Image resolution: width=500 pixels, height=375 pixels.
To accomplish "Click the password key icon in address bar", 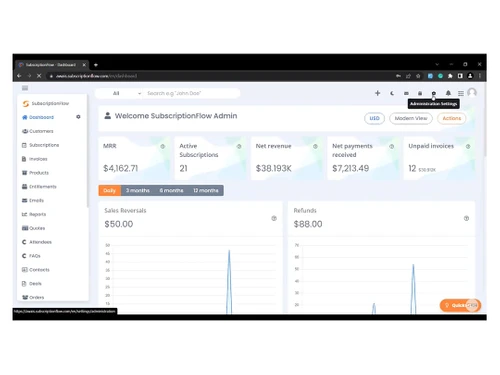I will point(398,76).
